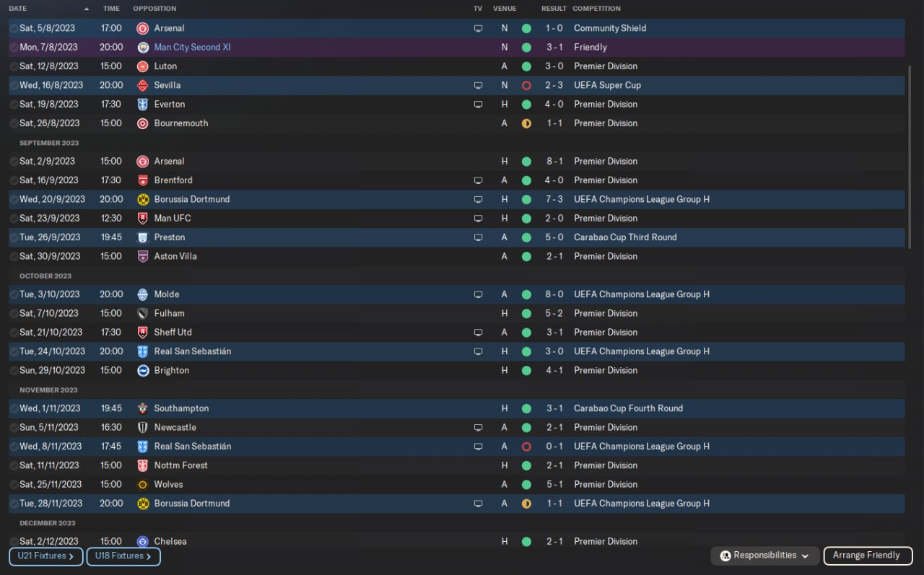Click the TV icon in Newcastle row
924x575 pixels.
point(477,428)
